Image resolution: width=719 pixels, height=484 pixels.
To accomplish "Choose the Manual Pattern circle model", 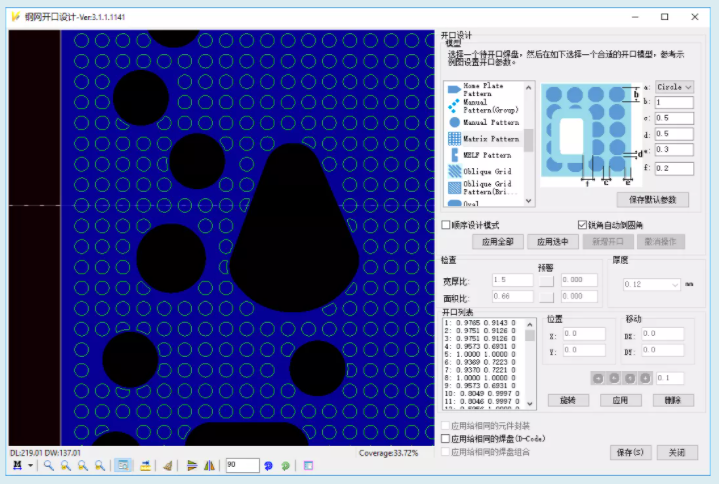I will (484, 122).
